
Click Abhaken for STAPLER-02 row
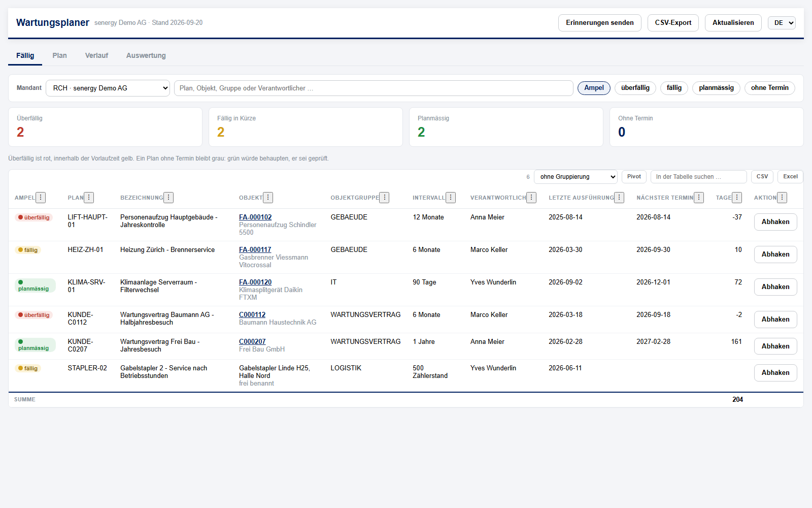click(775, 373)
